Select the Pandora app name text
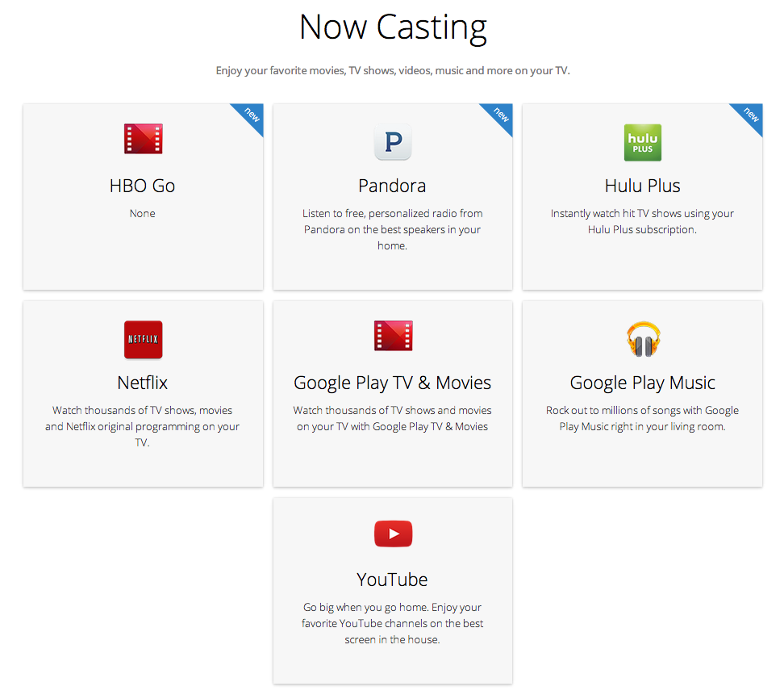The image size is (784, 699). click(x=392, y=186)
